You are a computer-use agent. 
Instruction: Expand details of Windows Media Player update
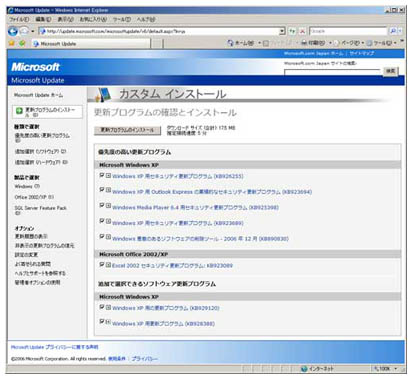tap(108, 206)
